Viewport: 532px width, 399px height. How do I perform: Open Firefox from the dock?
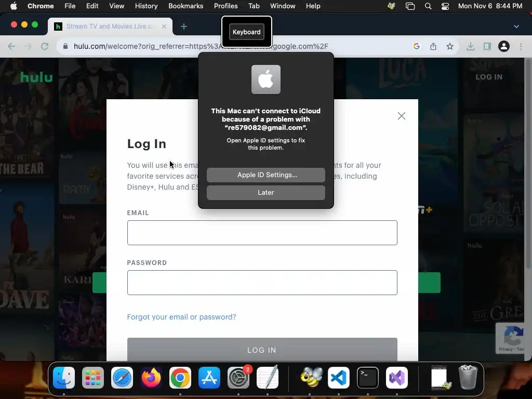pyautogui.click(x=151, y=378)
